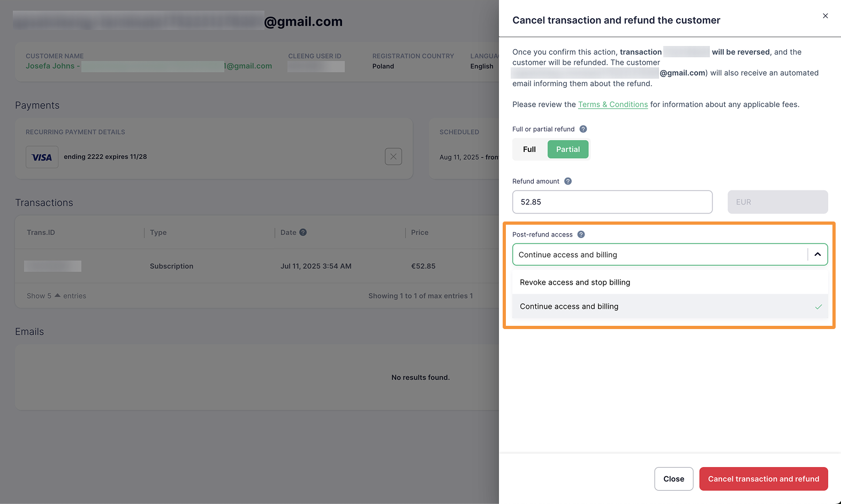The image size is (841, 504).
Task: Click the Showing 1 to 1 of max entries text
Action: 420,296
